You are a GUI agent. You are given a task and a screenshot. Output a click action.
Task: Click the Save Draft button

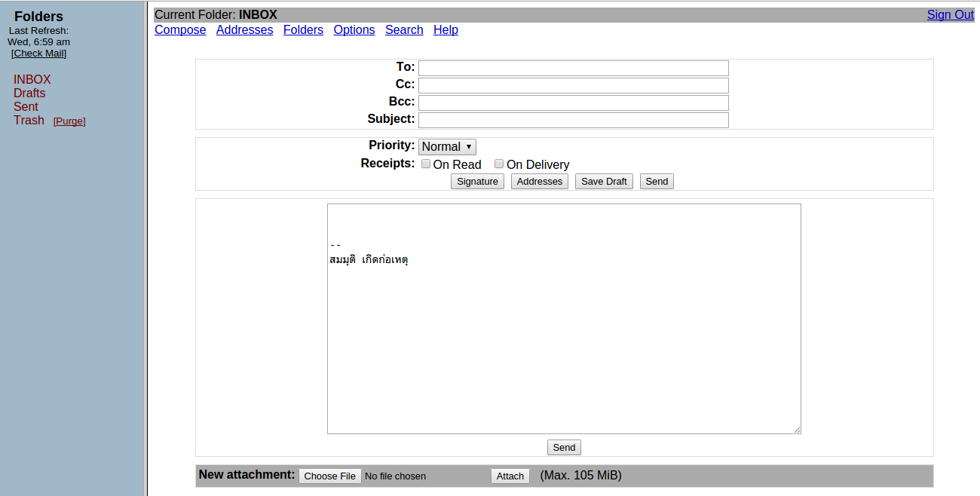click(604, 182)
